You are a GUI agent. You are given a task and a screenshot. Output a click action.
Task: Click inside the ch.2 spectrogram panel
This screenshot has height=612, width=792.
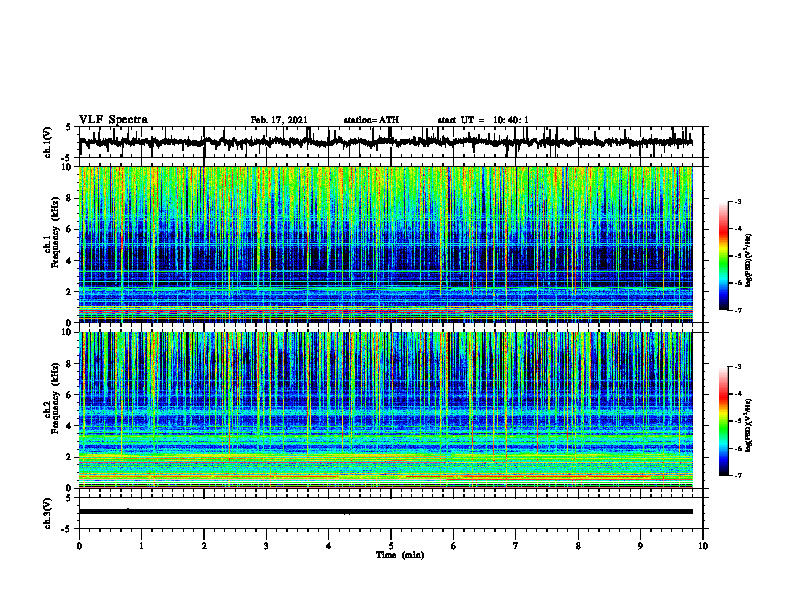tap(386, 410)
